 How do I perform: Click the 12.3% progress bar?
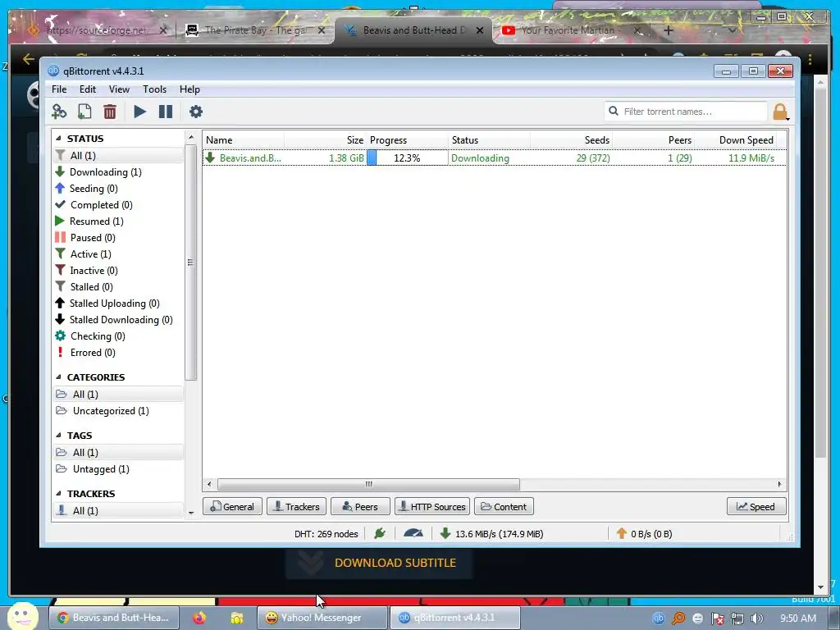(x=407, y=158)
